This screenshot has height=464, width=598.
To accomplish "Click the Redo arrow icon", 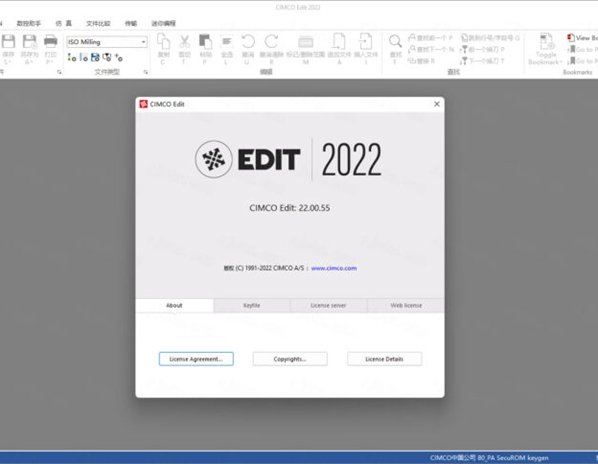I will (271, 42).
